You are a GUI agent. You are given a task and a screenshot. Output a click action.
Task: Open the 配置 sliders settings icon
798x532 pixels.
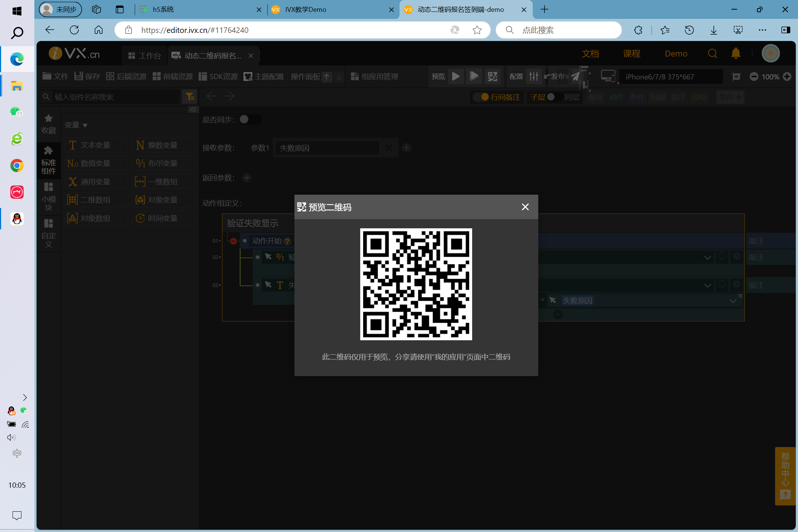click(534, 76)
